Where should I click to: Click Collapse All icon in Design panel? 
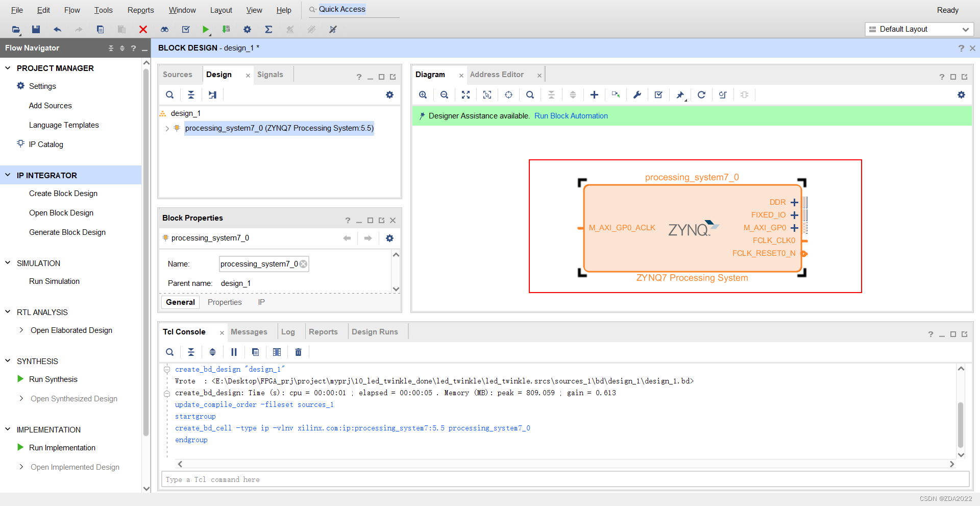191,95
